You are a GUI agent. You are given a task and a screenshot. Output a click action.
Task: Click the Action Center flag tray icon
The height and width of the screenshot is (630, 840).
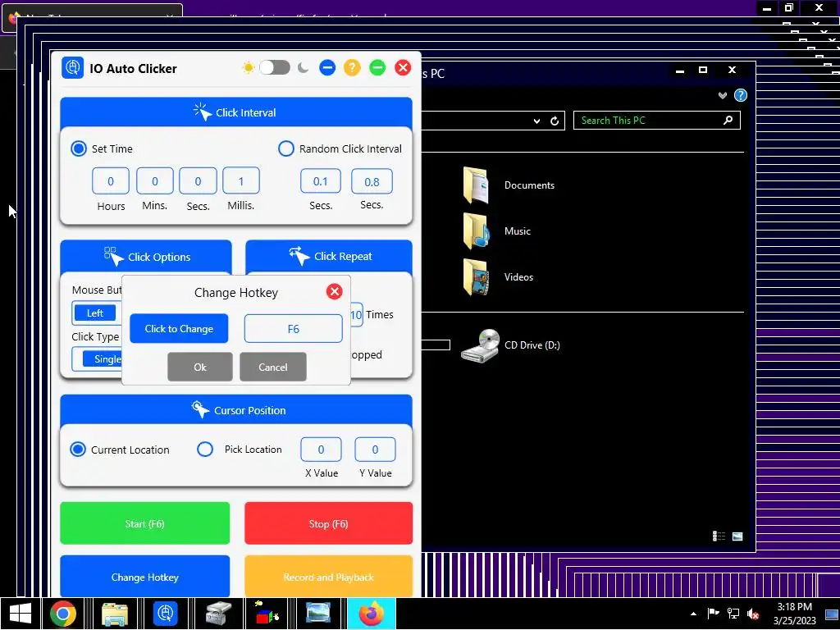713,614
